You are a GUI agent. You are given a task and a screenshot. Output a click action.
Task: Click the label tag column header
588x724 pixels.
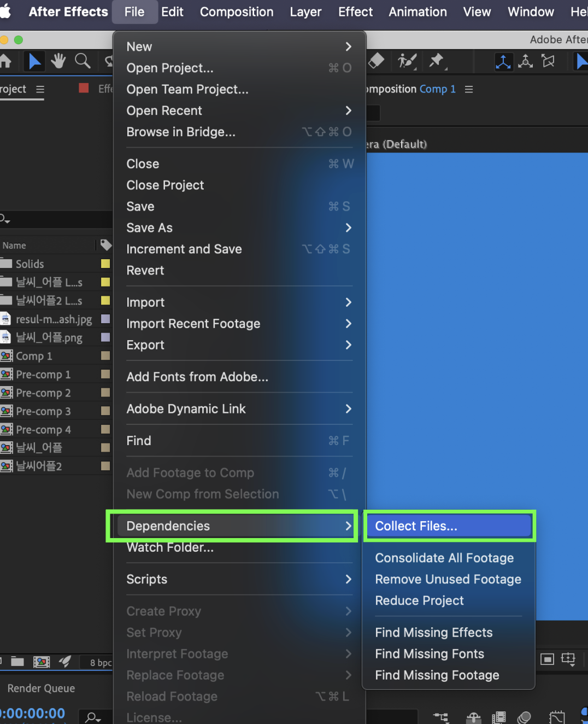106,245
